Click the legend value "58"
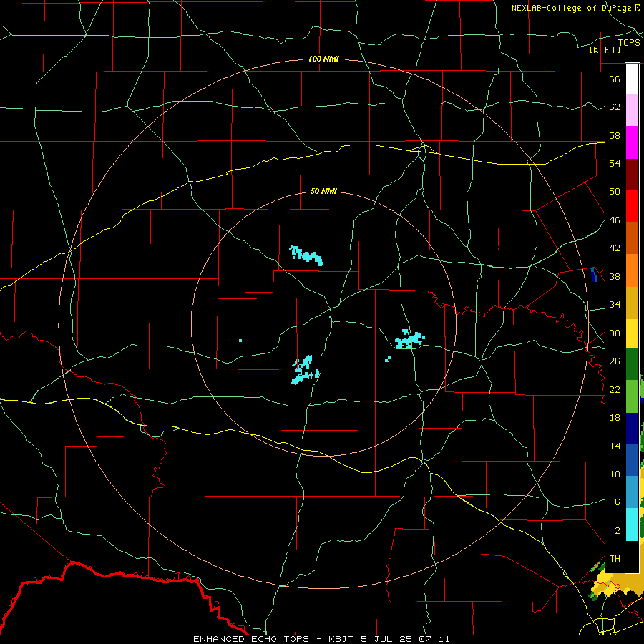644x644 pixels. point(615,135)
